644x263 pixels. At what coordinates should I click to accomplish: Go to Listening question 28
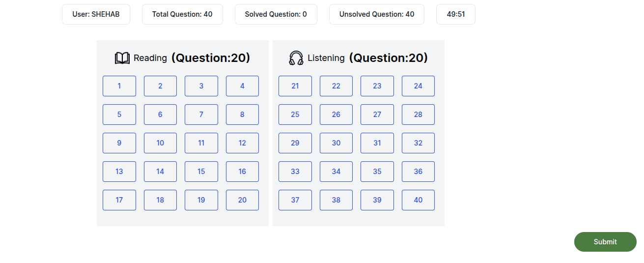click(418, 115)
